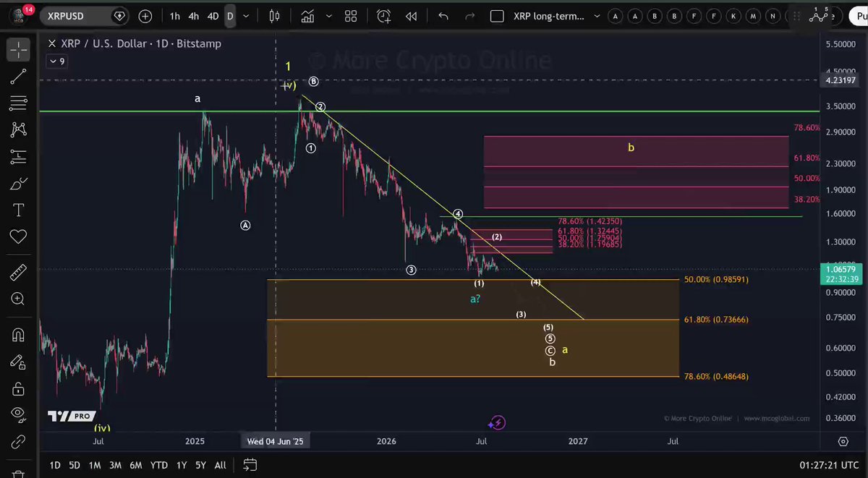This screenshot has height=478, width=868.
Task: Select the crosshair cursor tool
Action: click(18, 50)
